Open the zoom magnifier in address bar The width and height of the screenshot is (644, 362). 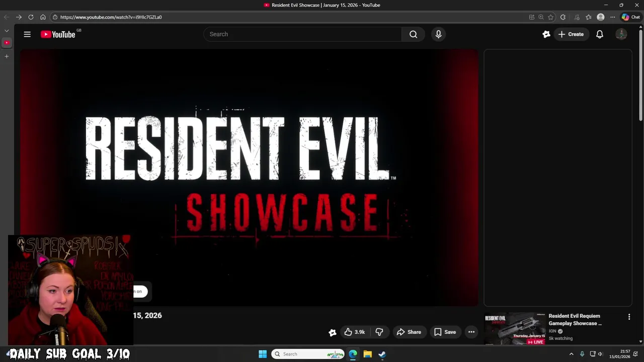pos(541,17)
